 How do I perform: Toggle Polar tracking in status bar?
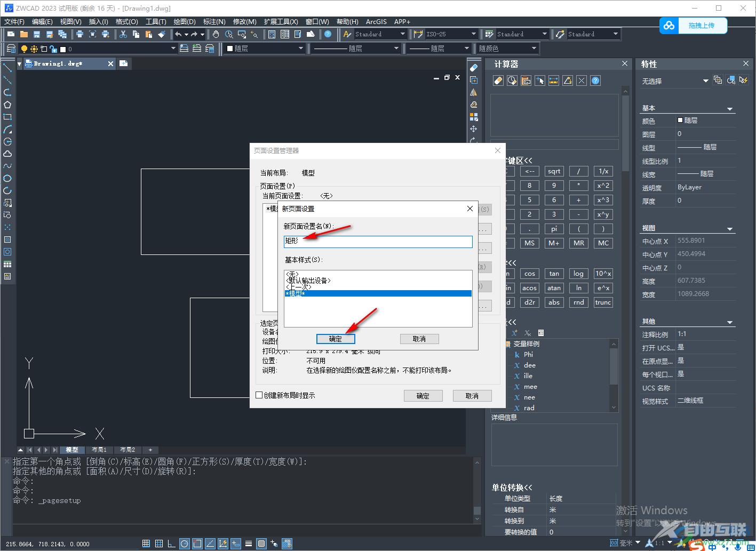pyautogui.click(x=185, y=544)
